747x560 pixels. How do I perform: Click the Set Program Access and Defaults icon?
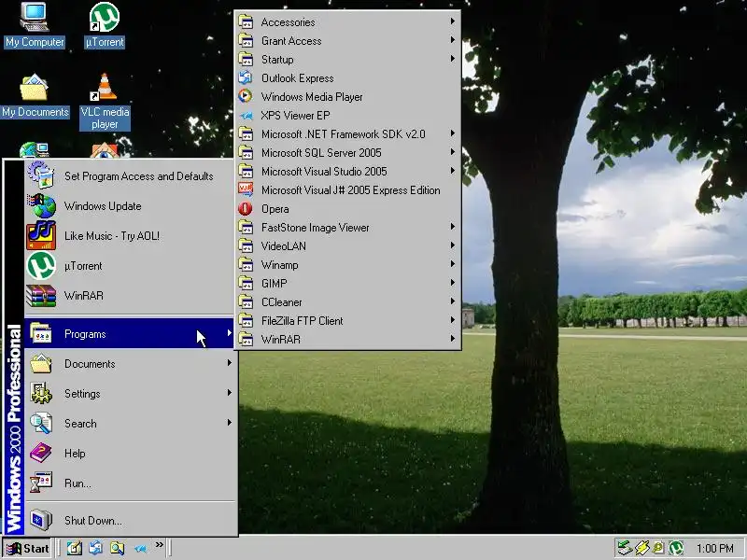pos(40,175)
